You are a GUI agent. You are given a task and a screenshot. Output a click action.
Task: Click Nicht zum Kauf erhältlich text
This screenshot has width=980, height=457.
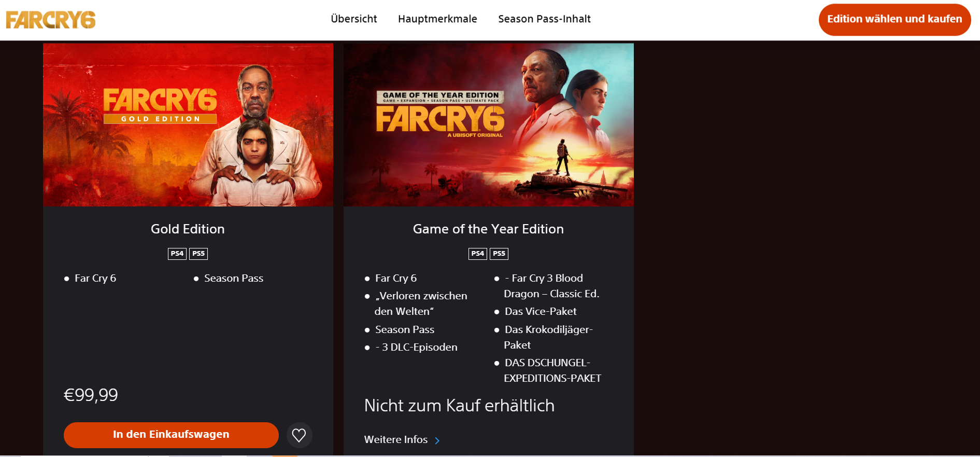pos(459,406)
